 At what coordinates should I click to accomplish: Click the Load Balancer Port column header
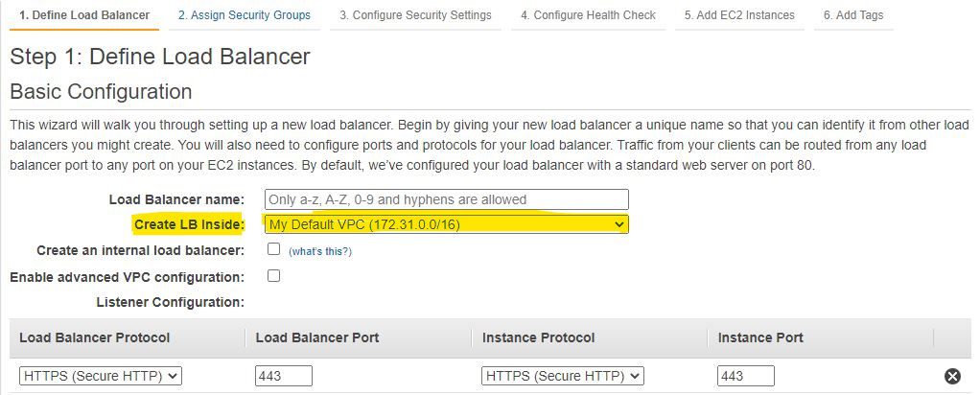tap(317, 337)
